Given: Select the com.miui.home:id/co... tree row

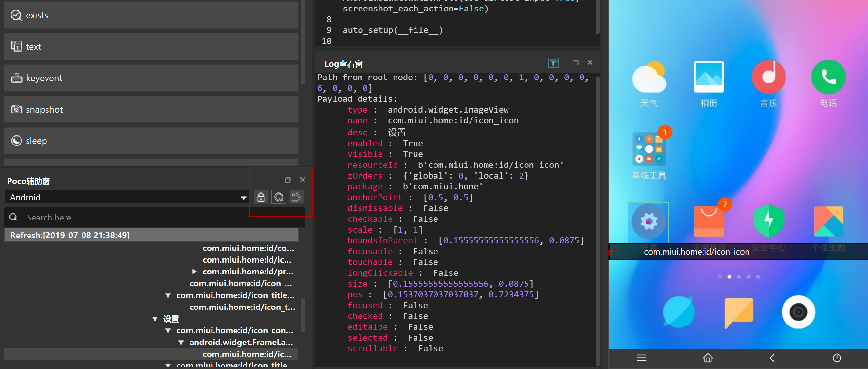Looking at the screenshot, I should click(248, 248).
